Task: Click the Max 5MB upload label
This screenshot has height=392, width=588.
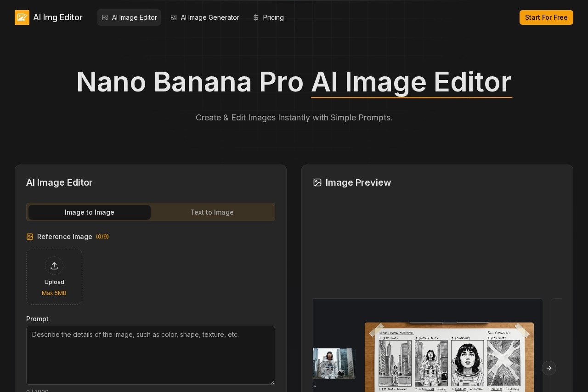Action: click(x=54, y=293)
